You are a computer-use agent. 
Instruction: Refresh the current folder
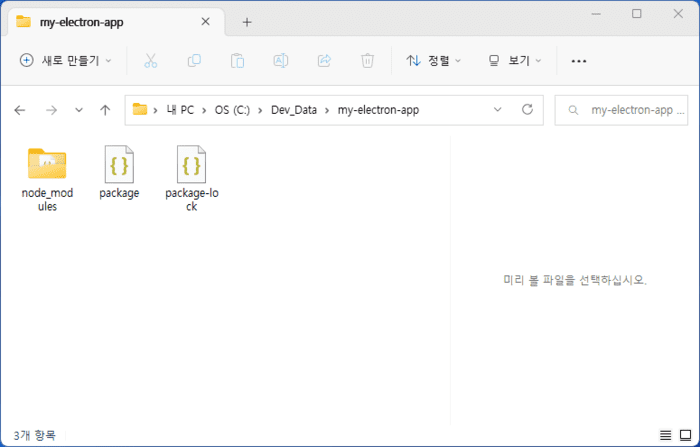pyautogui.click(x=527, y=109)
